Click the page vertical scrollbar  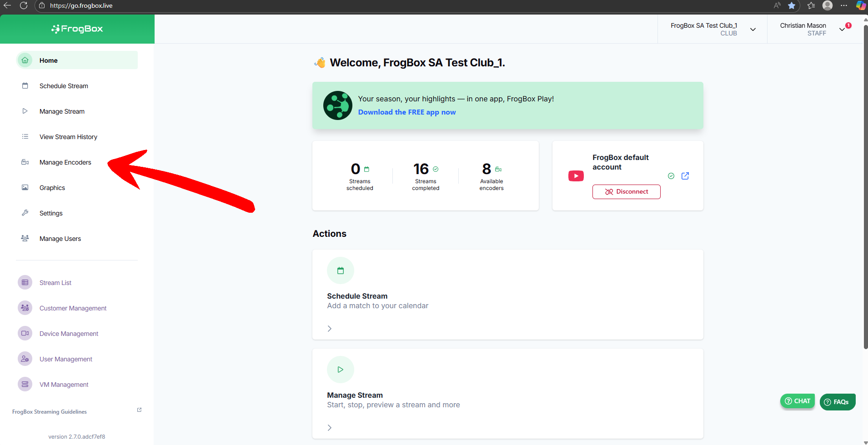pos(865,186)
